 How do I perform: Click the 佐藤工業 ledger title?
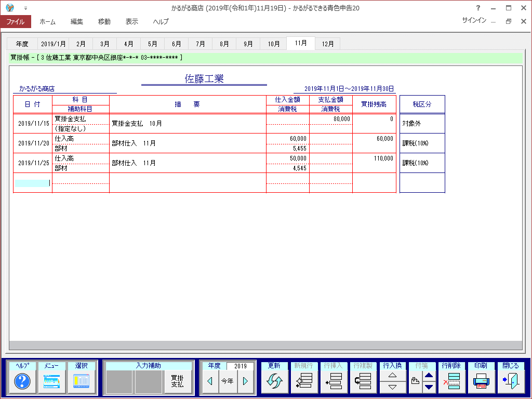[x=204, y=79]
